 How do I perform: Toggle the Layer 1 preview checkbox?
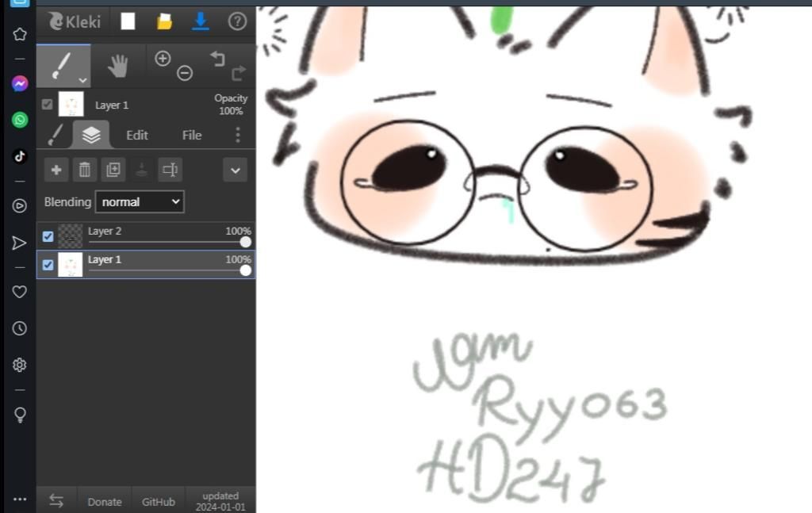(x=47, y=105)
